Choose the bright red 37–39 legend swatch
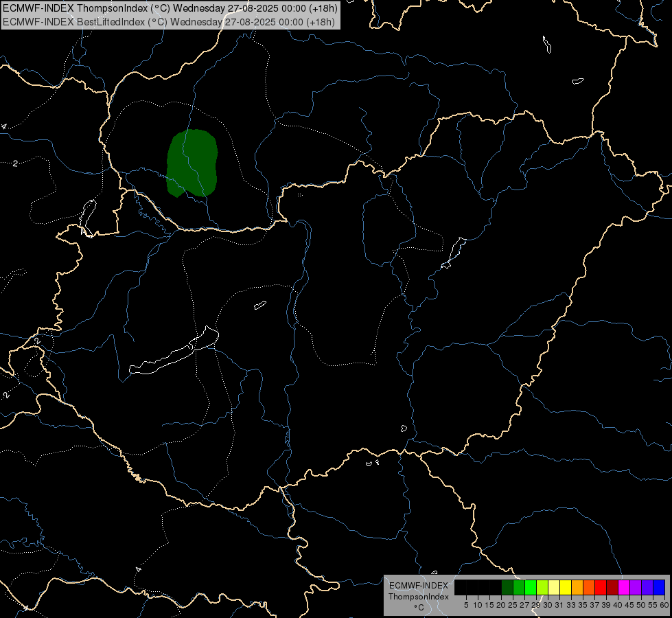This screenshot has height=618, width=672. point(601,587)
